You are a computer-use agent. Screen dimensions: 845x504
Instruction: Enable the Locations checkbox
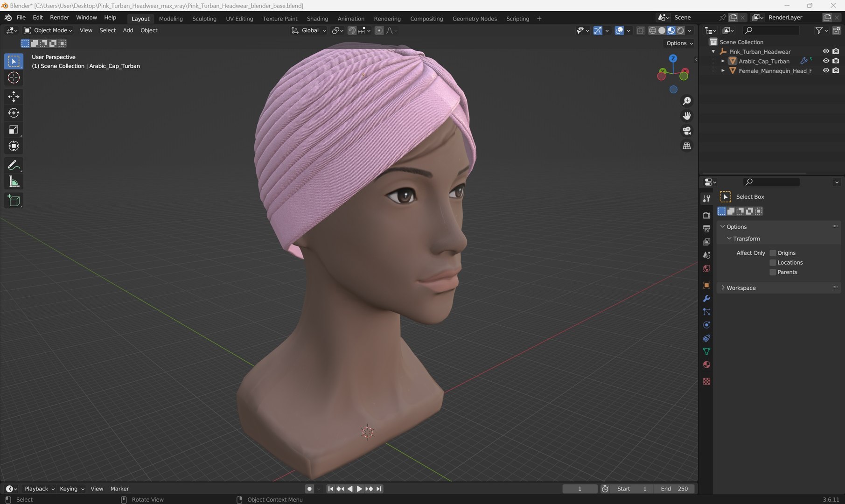773,263
